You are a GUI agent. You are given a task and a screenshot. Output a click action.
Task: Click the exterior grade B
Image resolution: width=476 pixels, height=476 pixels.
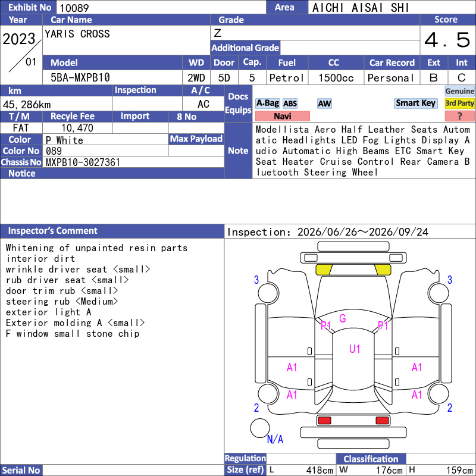tap(434, 78)
